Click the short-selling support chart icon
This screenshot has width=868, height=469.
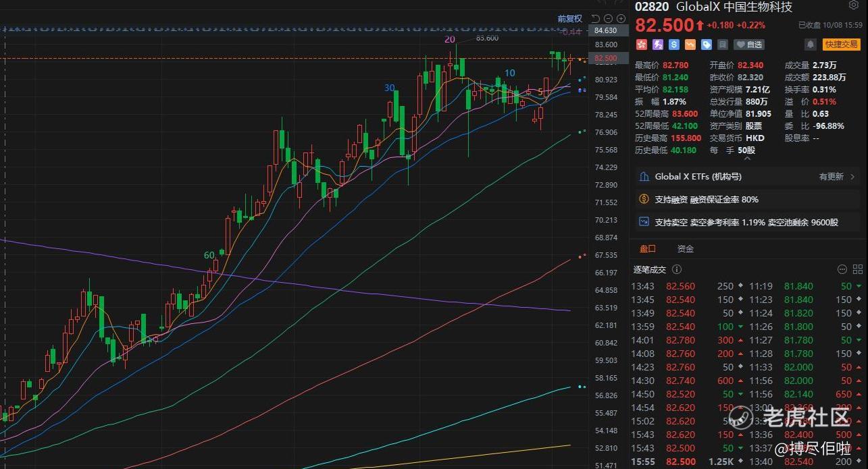point(644,222)
